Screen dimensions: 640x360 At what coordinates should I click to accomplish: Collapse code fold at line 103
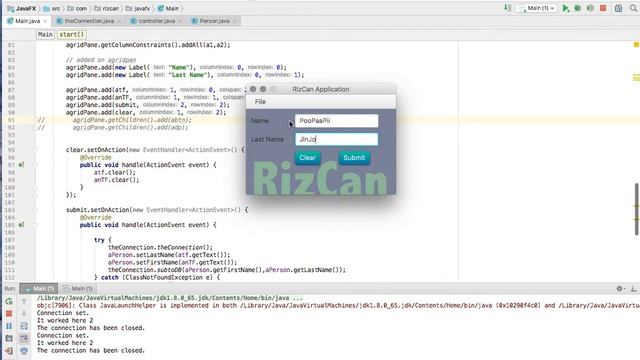[x=35, y=210]
